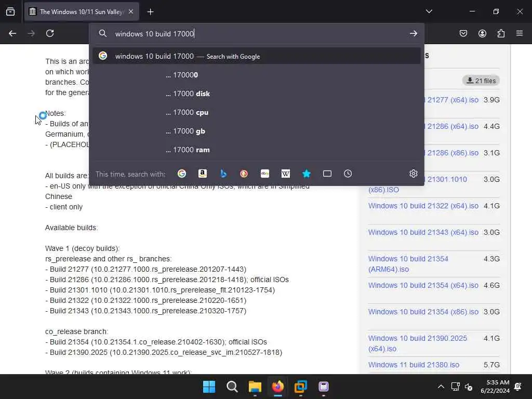Search this time with Amazon
Screen dimensions: 532x399
pyautogui.click(x=203, y=174)
